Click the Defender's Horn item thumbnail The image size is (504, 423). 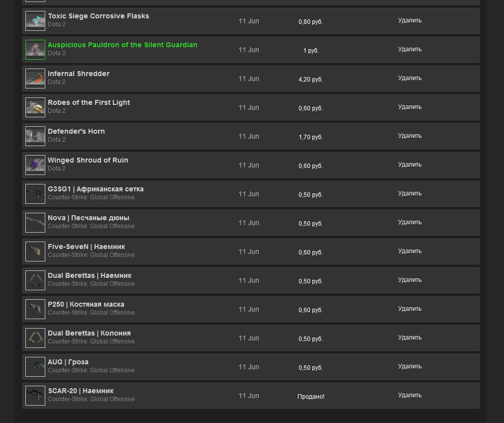pos(35,136)
